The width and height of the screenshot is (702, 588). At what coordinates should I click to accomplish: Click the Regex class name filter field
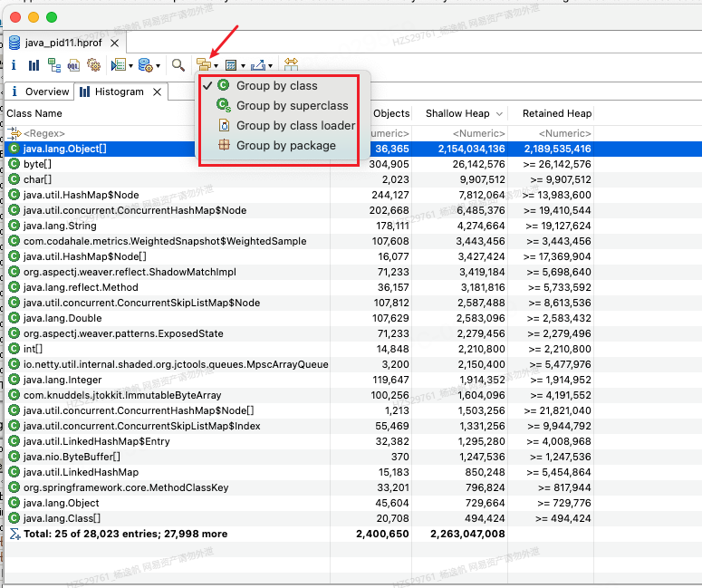click(x=44, y=133)
